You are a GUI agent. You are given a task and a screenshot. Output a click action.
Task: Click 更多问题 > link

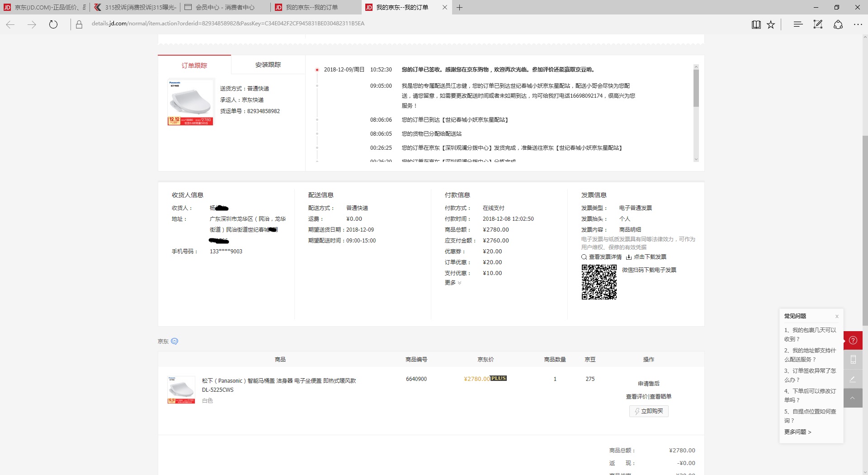(x=798, y=432)
